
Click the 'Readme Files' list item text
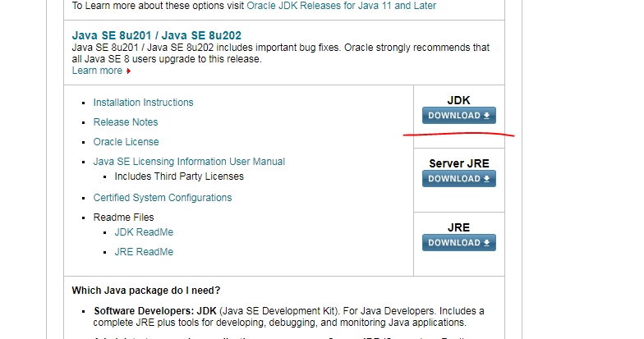point(123,217)
